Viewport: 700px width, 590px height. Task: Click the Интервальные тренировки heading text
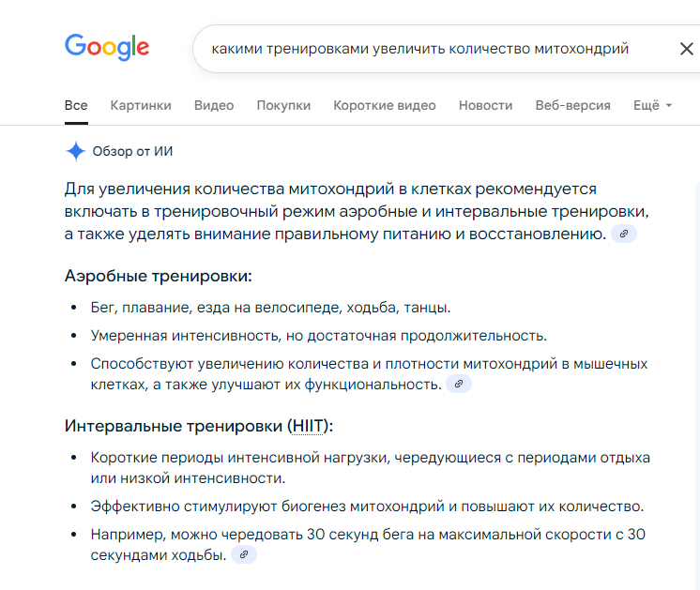199,426
